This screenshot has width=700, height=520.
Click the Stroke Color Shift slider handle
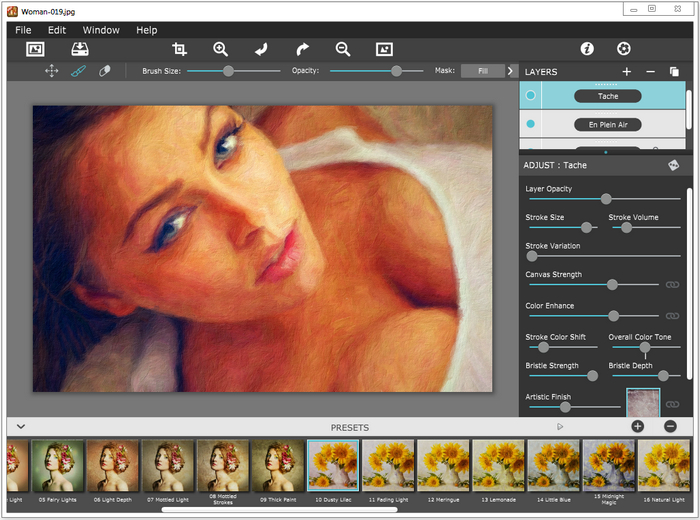pos(543,347)
